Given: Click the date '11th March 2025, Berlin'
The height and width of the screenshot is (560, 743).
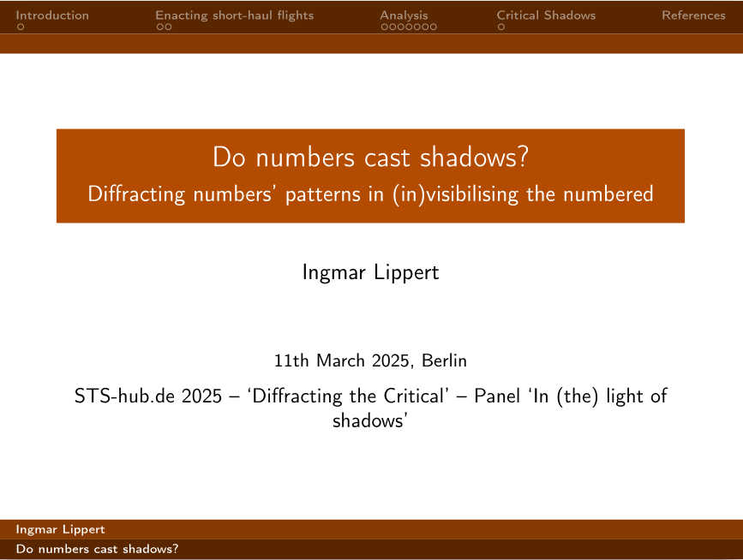Looking at the screenshot, I should coord(370,360).
